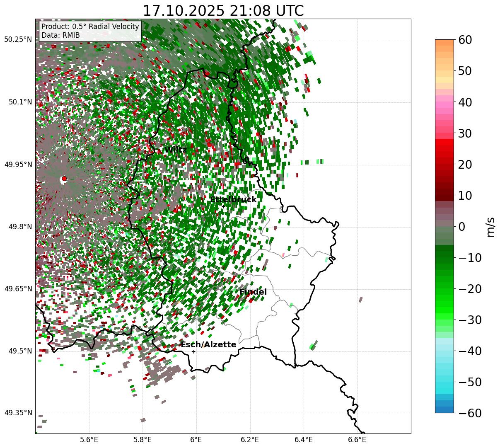Click the colorbar label −10
The width and height of the screenshot is (500, 448).
(x=470, y=258)
